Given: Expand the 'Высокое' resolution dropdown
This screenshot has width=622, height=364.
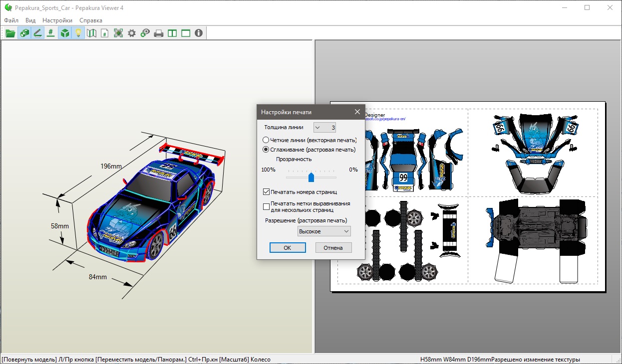Looking at the screenshot, I should point(324,231).
